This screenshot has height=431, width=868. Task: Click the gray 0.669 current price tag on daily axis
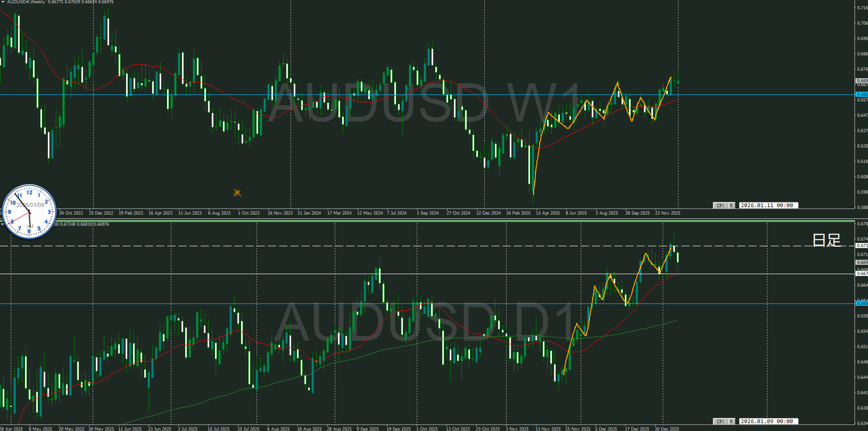pos(861,263)
